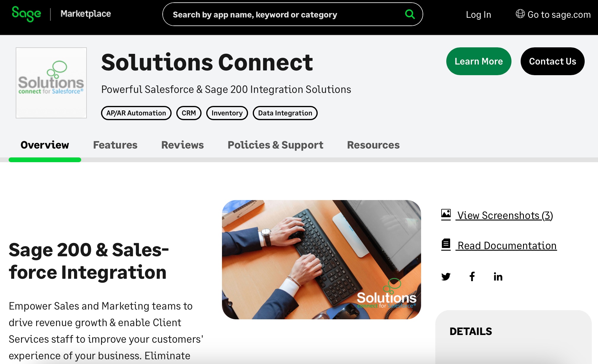Click the documentation book icon
Viewport: 598px width, 364px height.
point(446,244)
